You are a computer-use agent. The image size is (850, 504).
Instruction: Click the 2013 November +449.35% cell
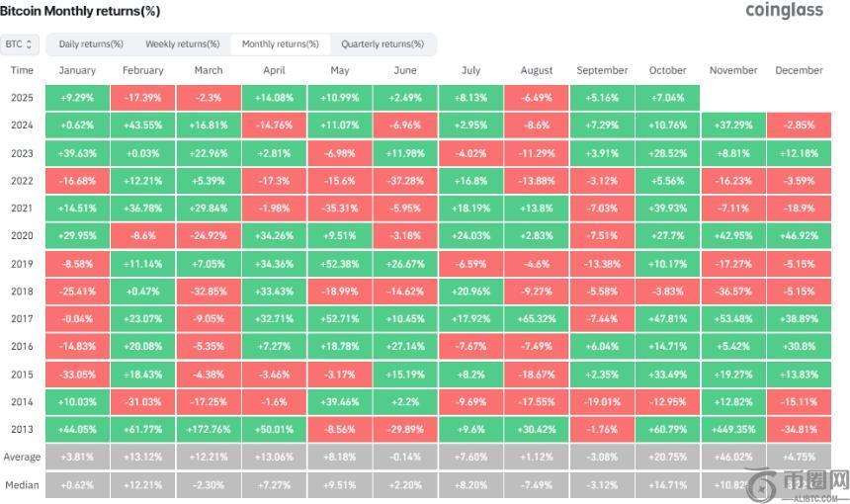coord(733,429)
